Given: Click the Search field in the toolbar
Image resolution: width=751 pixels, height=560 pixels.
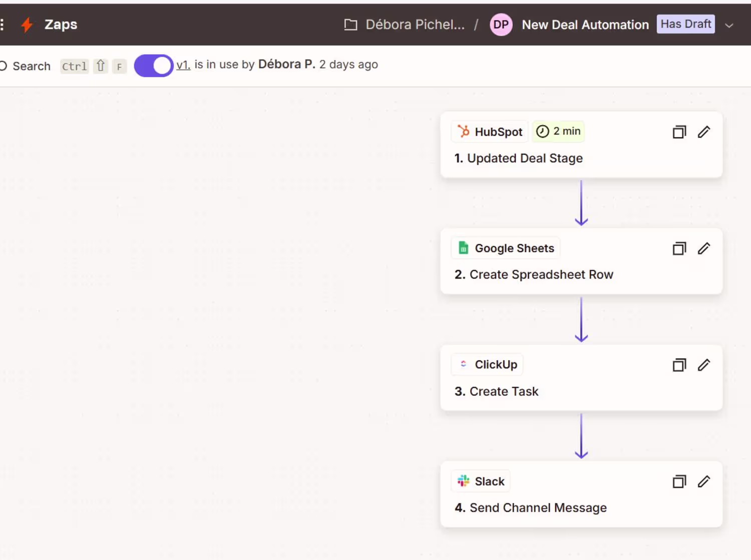Looking at the screenshot, I should click(31, 66).
